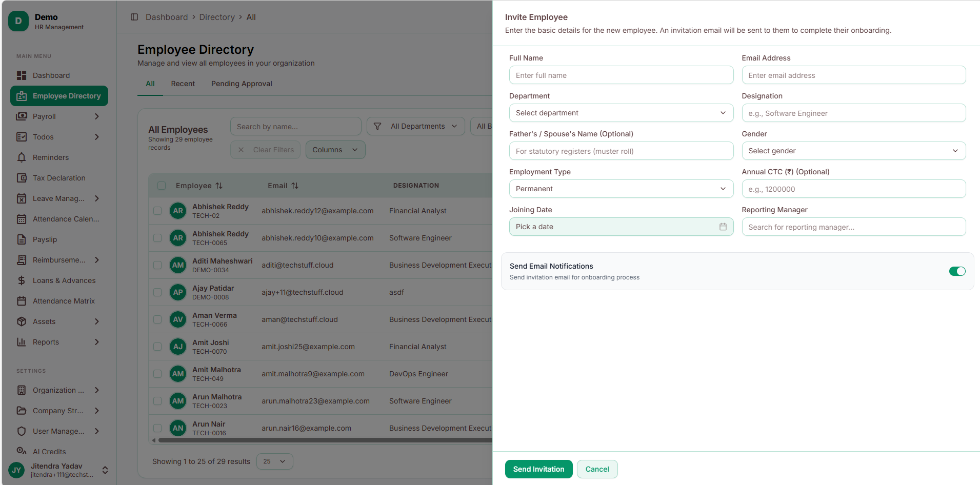Open the Select department dropdown

(621, 113)
